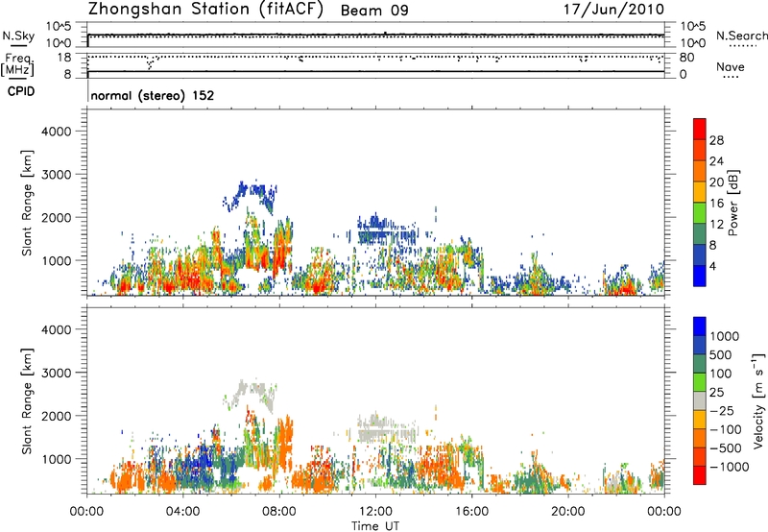Click Slant Range [km] label of power panel
Viewport: 768px width, 532px height.
coord(27,203)
